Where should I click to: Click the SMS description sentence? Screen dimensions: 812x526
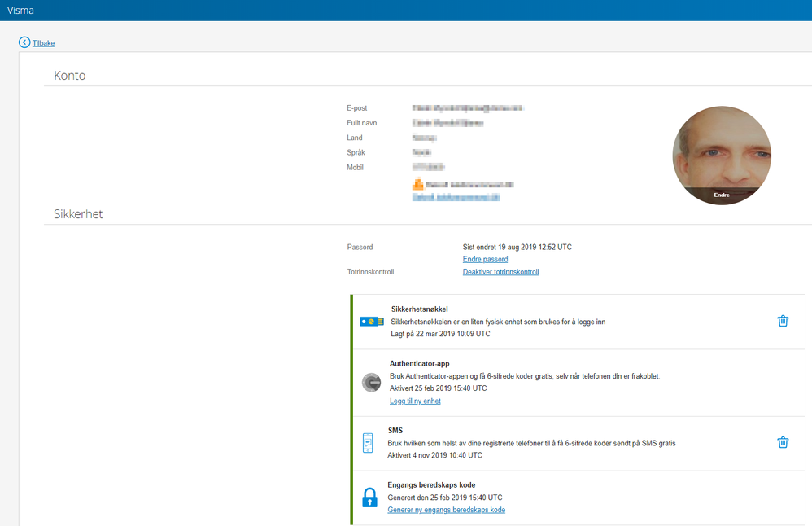click(532, 443)
